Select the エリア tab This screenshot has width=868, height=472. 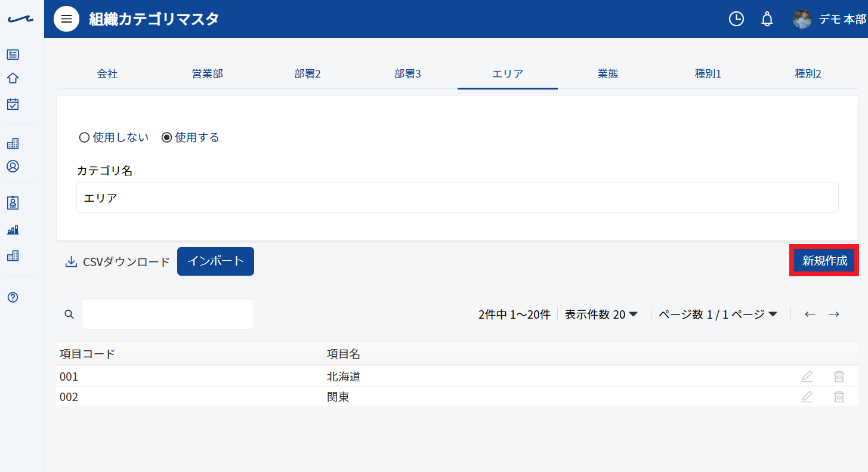pos(508,74)
